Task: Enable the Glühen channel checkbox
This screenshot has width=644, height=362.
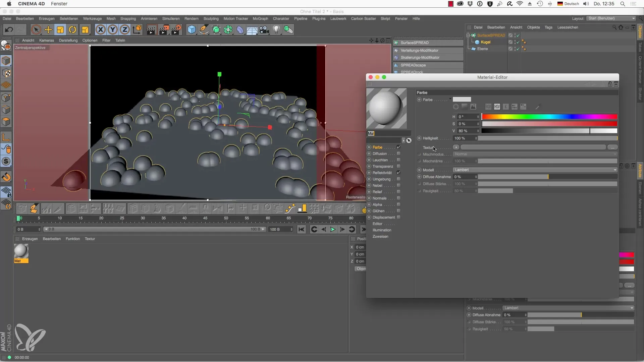Action: [398, 211]
